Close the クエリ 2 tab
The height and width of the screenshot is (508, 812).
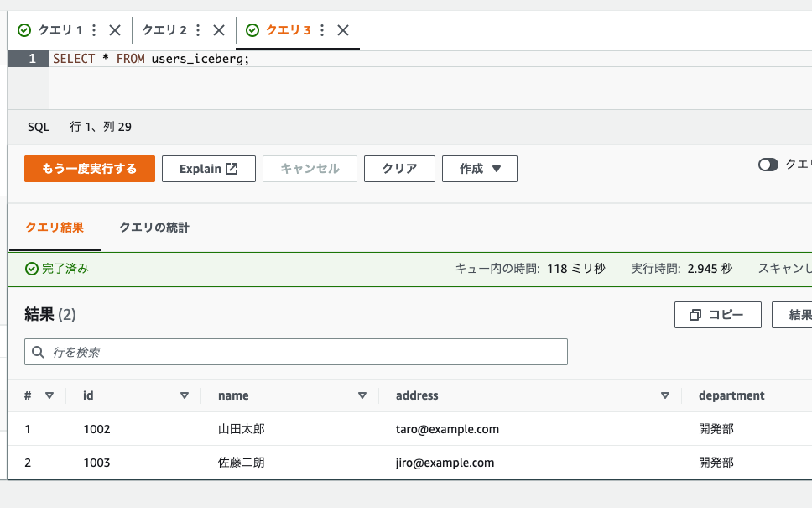[217, 28]
